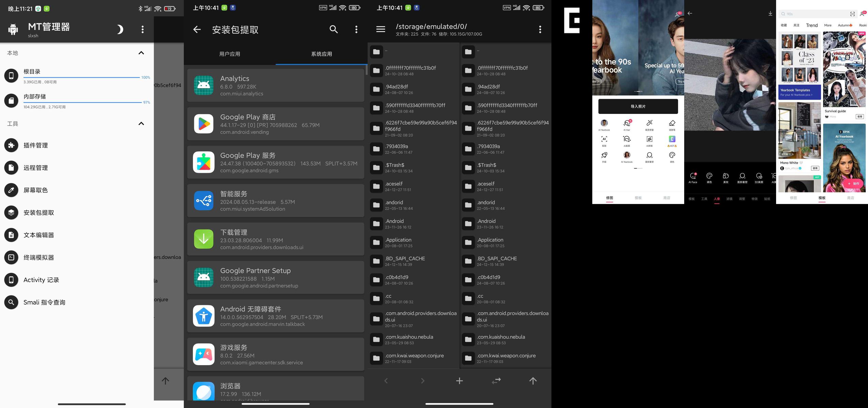Viewport: 868px width, 408px height.
Task: Collapse the 工具 section chevron
Action: click(x=141, y=124)
